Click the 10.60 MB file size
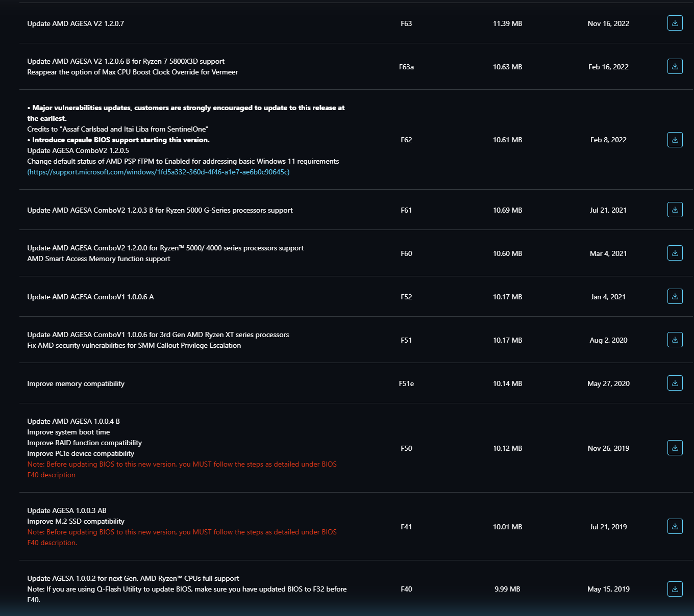This screenshot has height=616, width=694. click(507, 253)
